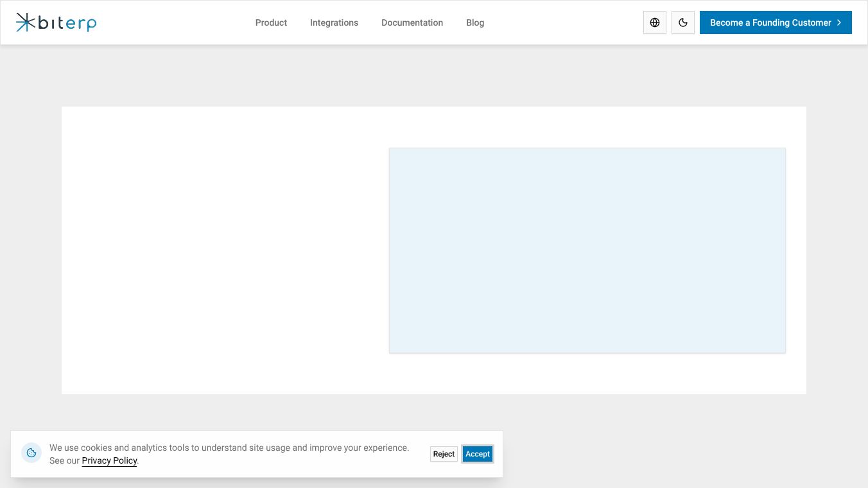
Task: Click the chevron arrow on Founding Customer button
Action: [839, 22]
